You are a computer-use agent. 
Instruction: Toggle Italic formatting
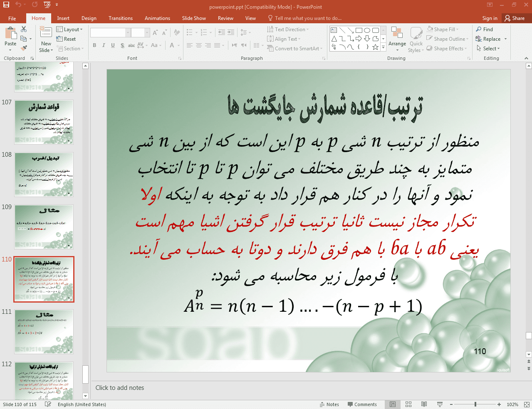pos(104,45)
